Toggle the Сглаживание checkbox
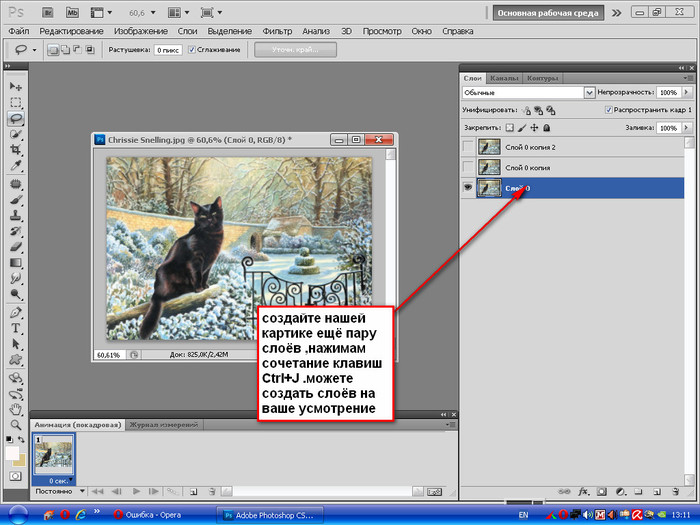This screenshot has width=700, height=525. (192, 50)
